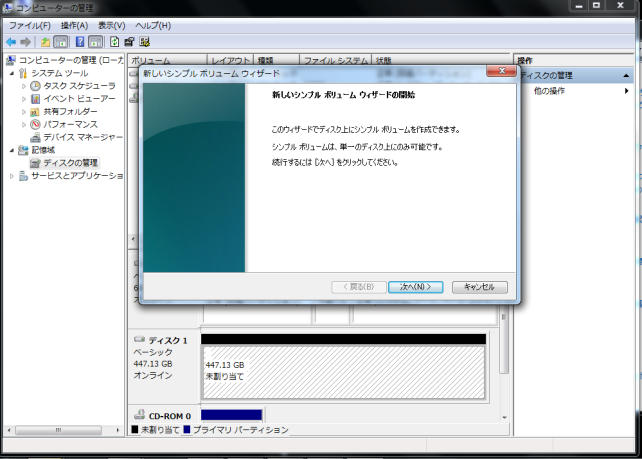642x459 pixels.
Task: Expand the サービスとアプリケーション tree node
Action: pyautogui.click(x=12, y=176)
